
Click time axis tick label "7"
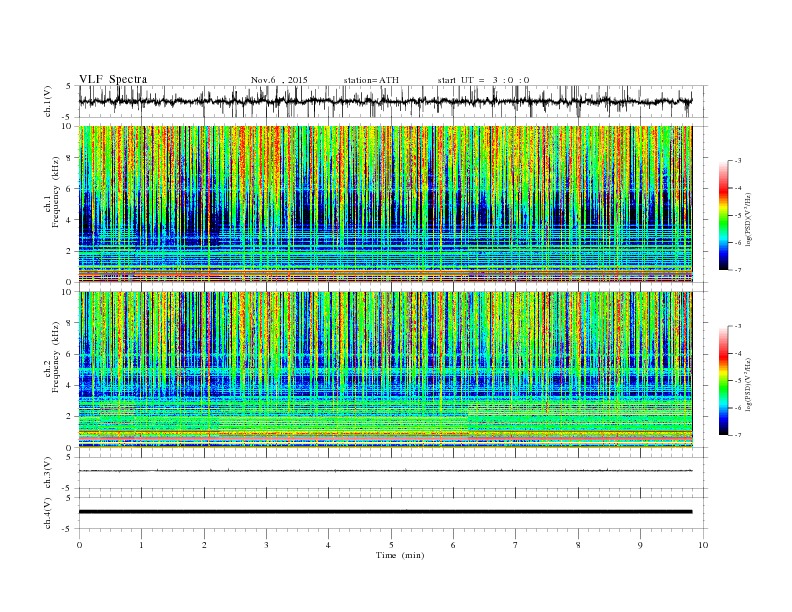point(516,545)
